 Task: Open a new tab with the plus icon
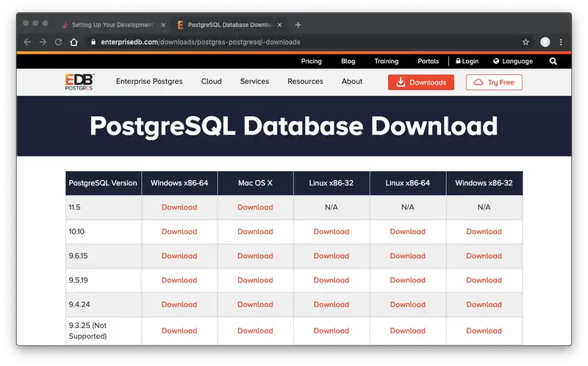click(298, 24)
